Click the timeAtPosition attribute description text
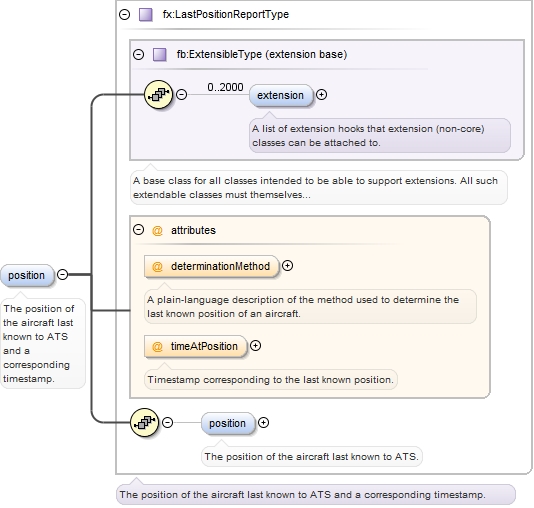The height and width of the screenshot is (508, 534). click(270, 380)
